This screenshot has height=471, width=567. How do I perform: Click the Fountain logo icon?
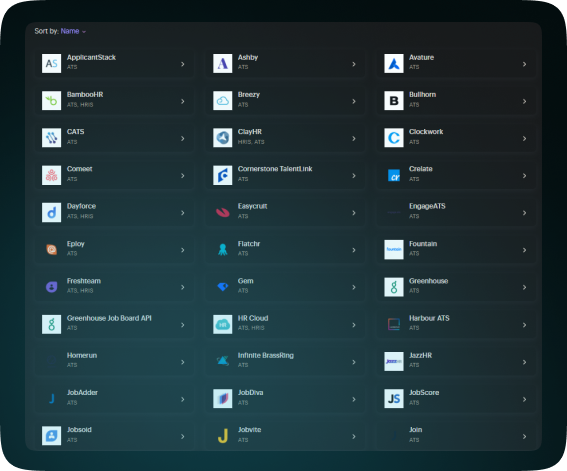click(394, 249)
